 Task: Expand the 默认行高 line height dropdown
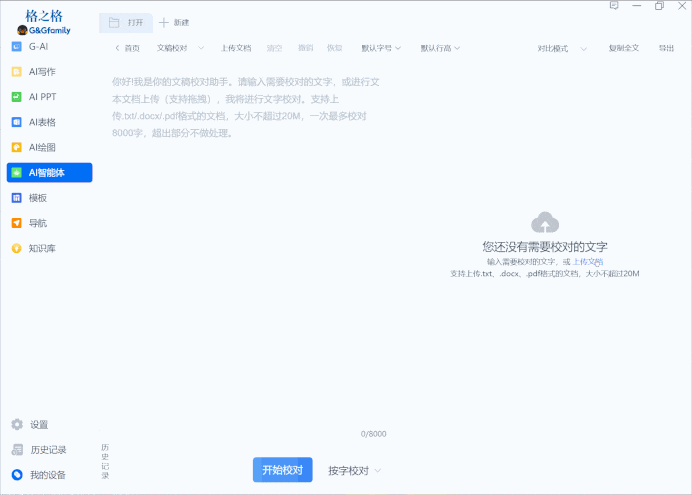tap(441, 48)
